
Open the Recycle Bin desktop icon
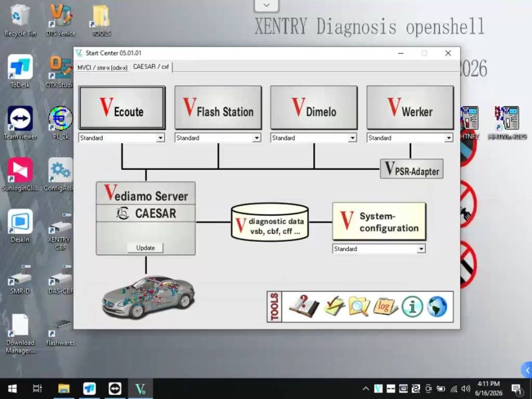[x=20, y=20]
